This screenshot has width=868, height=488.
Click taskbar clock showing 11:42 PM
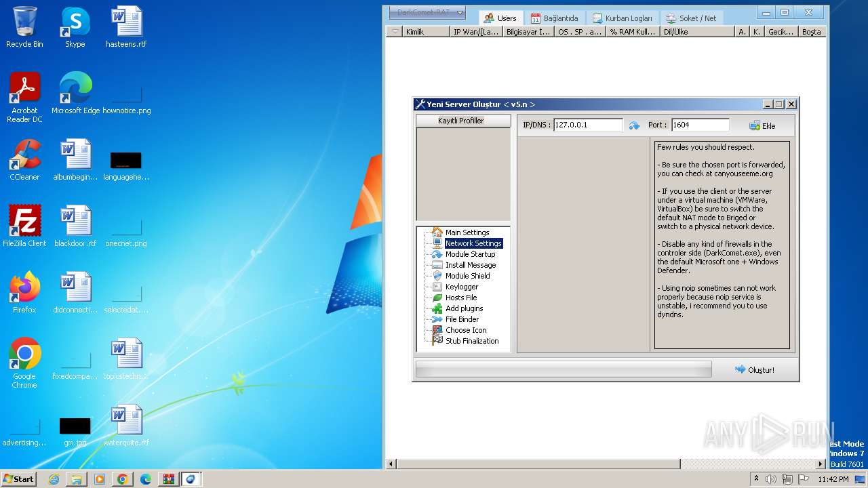[833, 479]
